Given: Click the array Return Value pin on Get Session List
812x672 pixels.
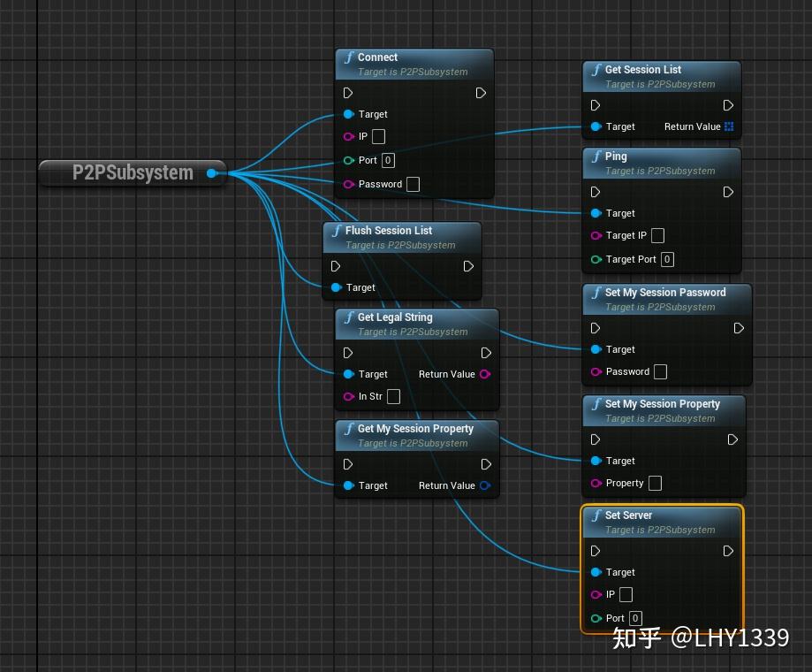Looking at the screenshot, I should pyautogui.click(x=729, y=126).
